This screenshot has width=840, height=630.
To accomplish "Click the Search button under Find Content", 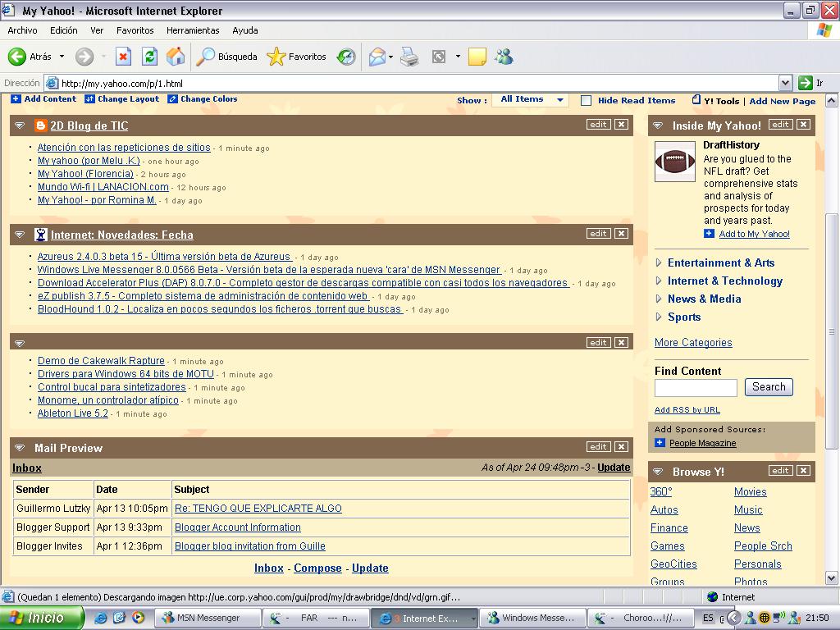I will 769,387.
